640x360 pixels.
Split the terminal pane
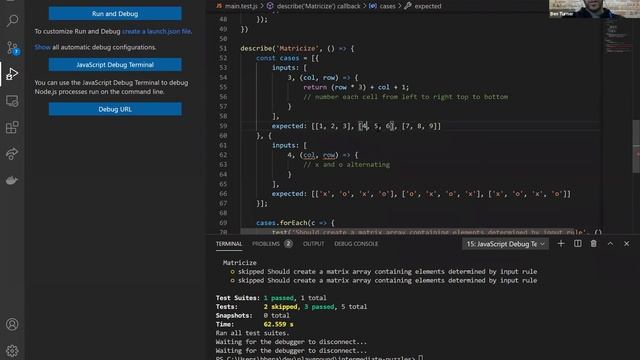(x=578, y=244)
